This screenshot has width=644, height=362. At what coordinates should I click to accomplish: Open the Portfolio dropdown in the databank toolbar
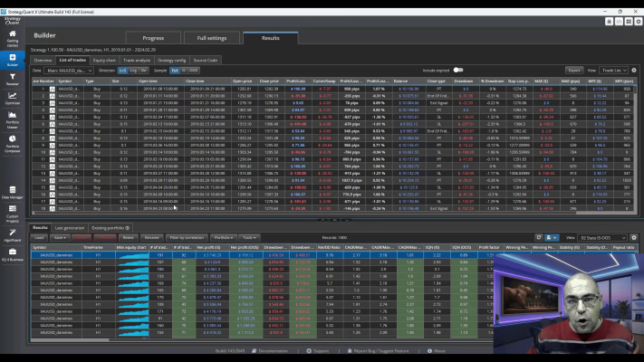224,238
